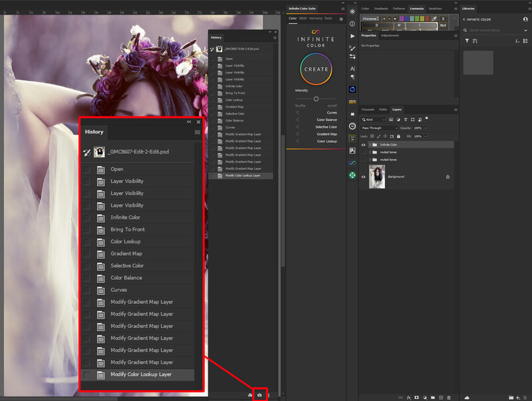This screenshot has height=401, width=532.
Task: Click the blue circle plugin icon
Action: tap(352, 89)
